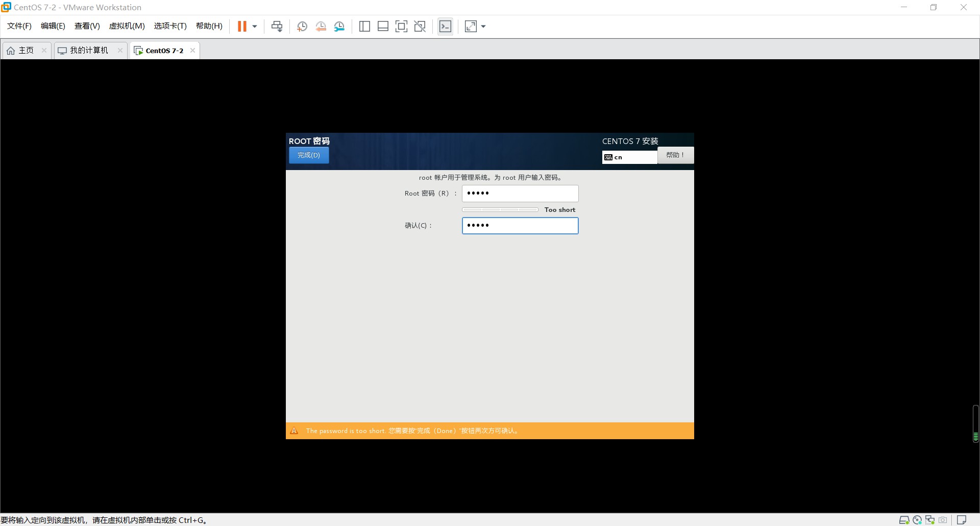Open the 虚拟机(M) menu
Image resolution: width=980 pixels, height=526 pixels.
click(x=127, y=26)
